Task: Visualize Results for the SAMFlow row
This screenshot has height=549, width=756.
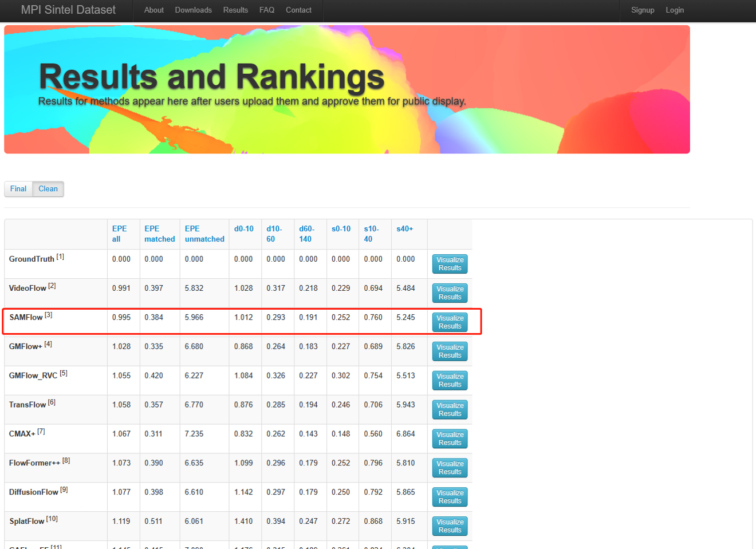Action: (x=450, y=322)
